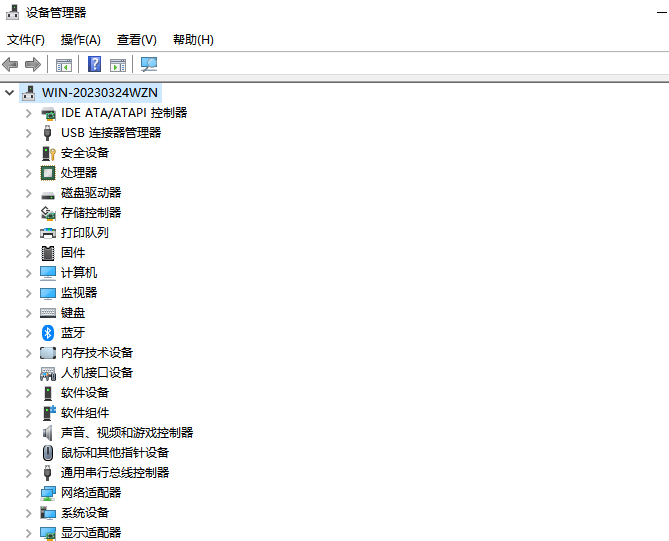Click the Back arrow toolbar icon
The width and height of the screenshot is (669, 541).
tap(10, 65)
